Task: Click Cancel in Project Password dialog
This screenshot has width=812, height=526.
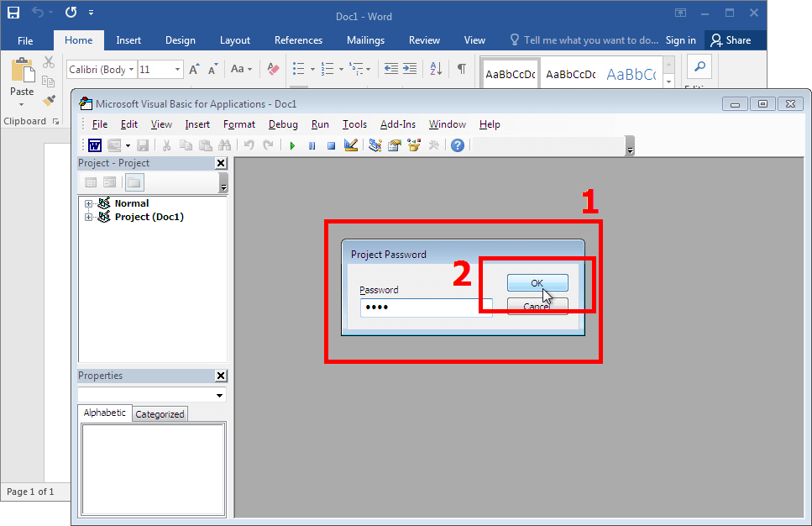Action: pos(537,307)
